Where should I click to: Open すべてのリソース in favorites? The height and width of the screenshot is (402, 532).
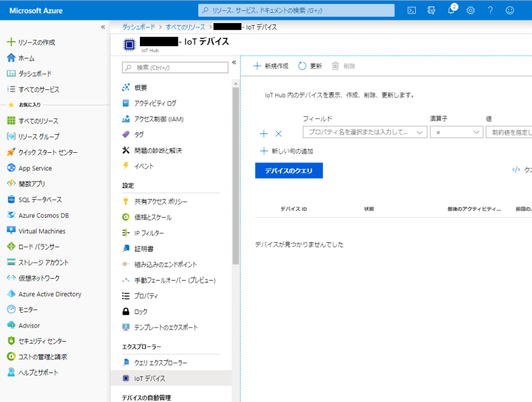33,121
